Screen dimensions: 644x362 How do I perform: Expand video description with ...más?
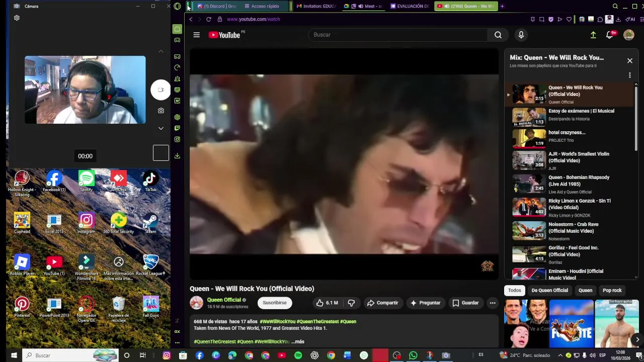click(x=298, y=341)
